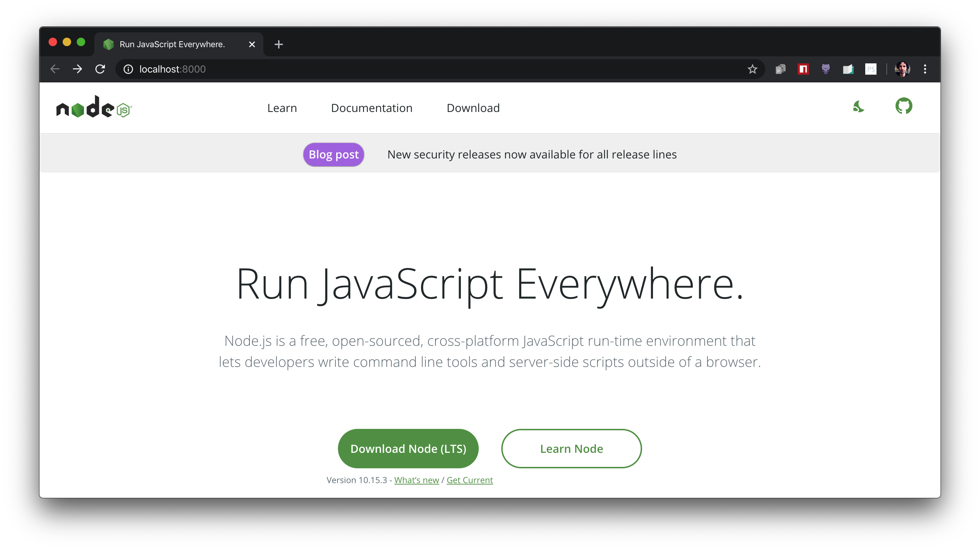The width and height of the screenshot is (980, 550).
Task: View the site information icon beside localhost
Action: (128, 69)
